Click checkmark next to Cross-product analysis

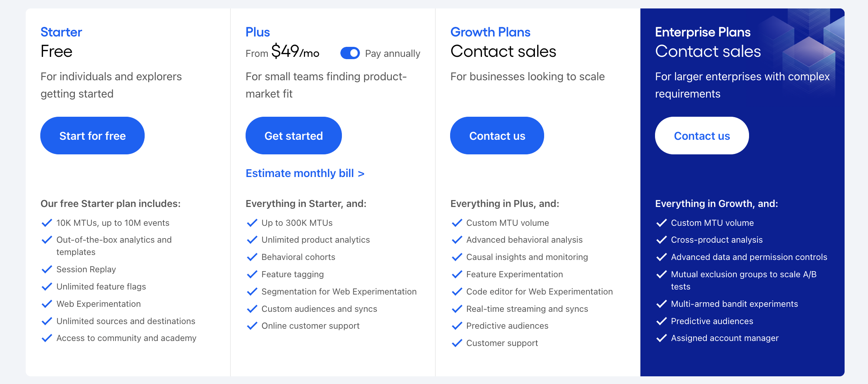662,240
